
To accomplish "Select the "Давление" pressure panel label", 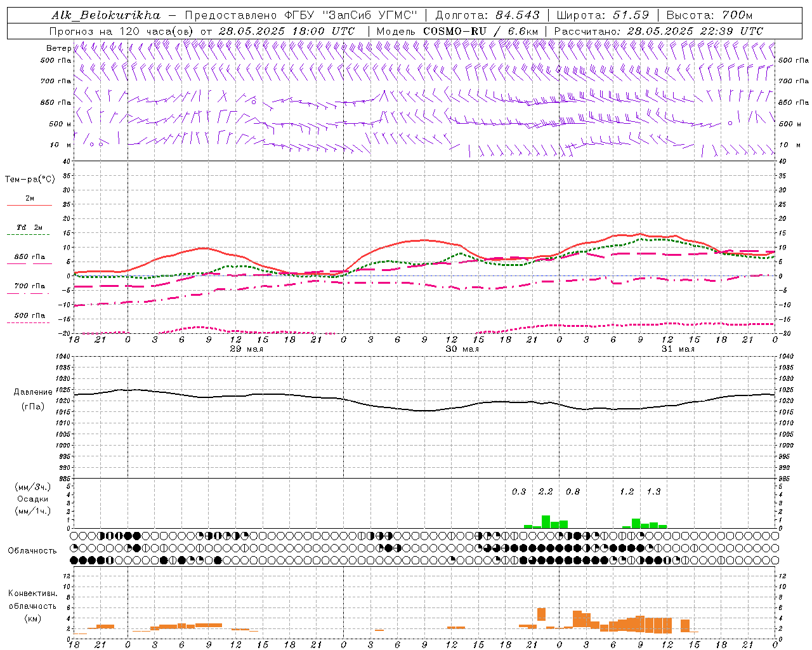I will point(32,392).
